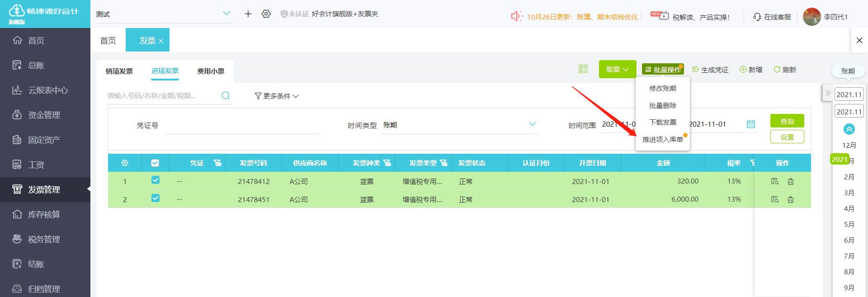Delete invoice 21478412 with trash icon
Viewport: 868px width, 297px height.
(x=791, y=181)
